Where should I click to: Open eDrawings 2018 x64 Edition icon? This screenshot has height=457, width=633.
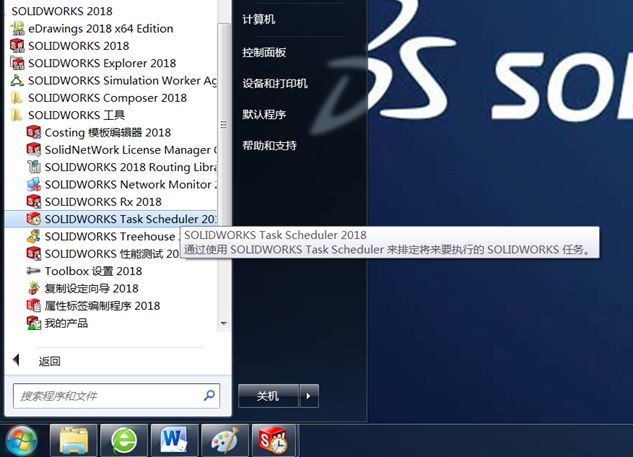17,29
